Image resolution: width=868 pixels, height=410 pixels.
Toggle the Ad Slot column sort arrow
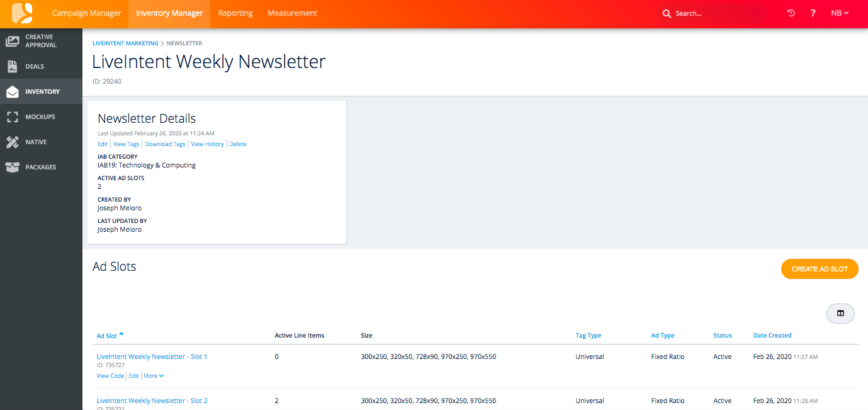pos(121,333)
